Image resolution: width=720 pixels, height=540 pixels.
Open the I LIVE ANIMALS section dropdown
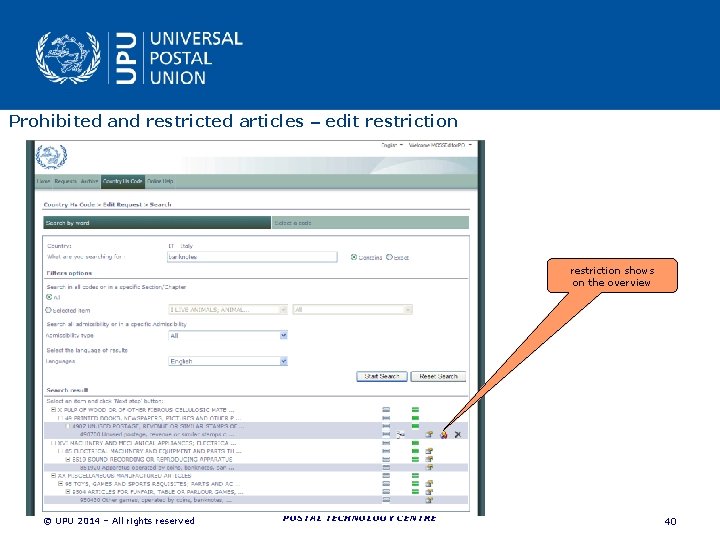(228, 309)
